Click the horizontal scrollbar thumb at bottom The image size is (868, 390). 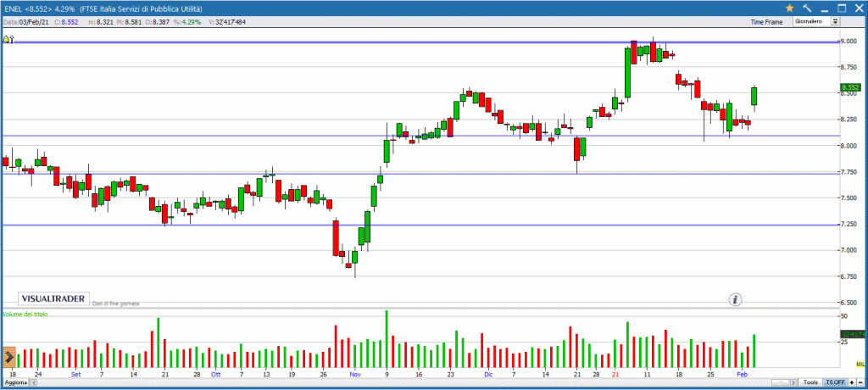(x=782, y=383)
